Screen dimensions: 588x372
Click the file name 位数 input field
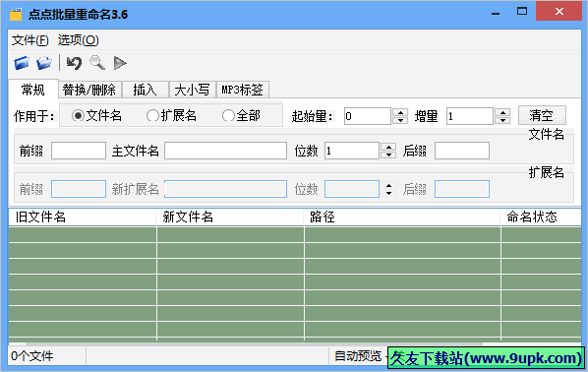coord(352,151)
